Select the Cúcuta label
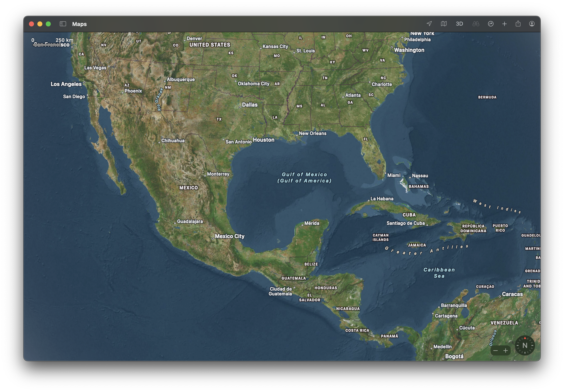The width and height of the screenshot is (564, 392). click(467, 328)
